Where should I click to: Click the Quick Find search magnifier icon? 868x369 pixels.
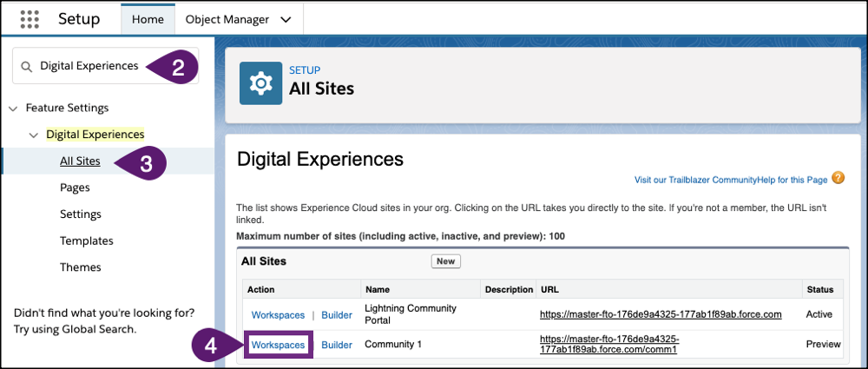26,67
